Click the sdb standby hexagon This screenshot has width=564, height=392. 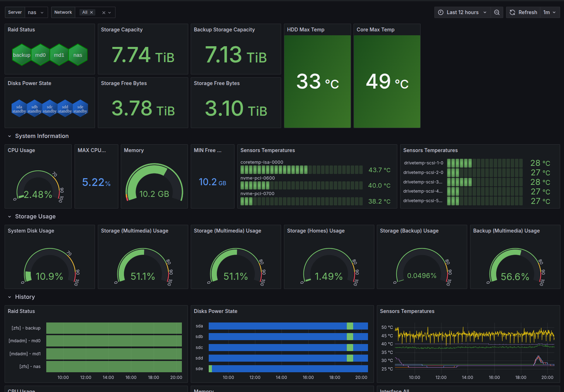pyautogui.click(x=34, y=109)
